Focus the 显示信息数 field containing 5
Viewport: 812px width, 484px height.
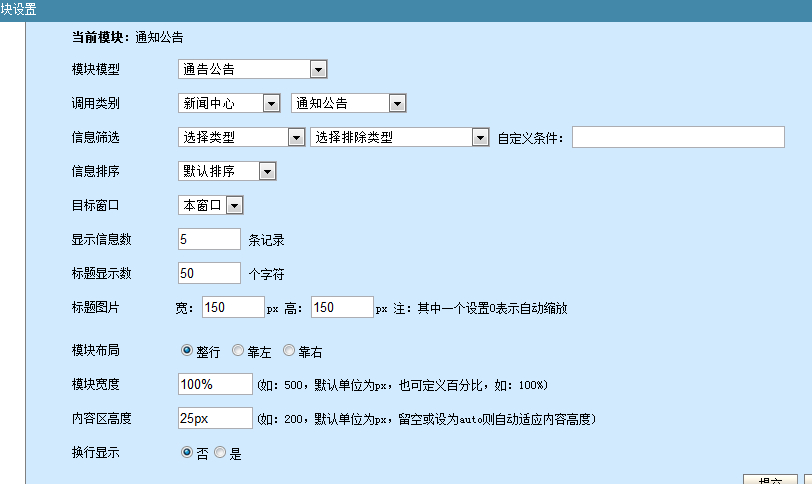[209, 239]
